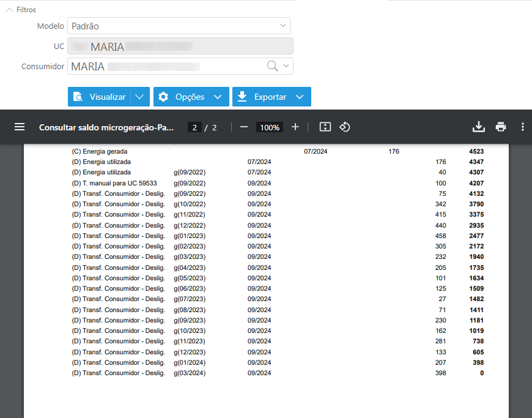Print the PDF document
Screen dimensions: 532x418
coord(501,127)
